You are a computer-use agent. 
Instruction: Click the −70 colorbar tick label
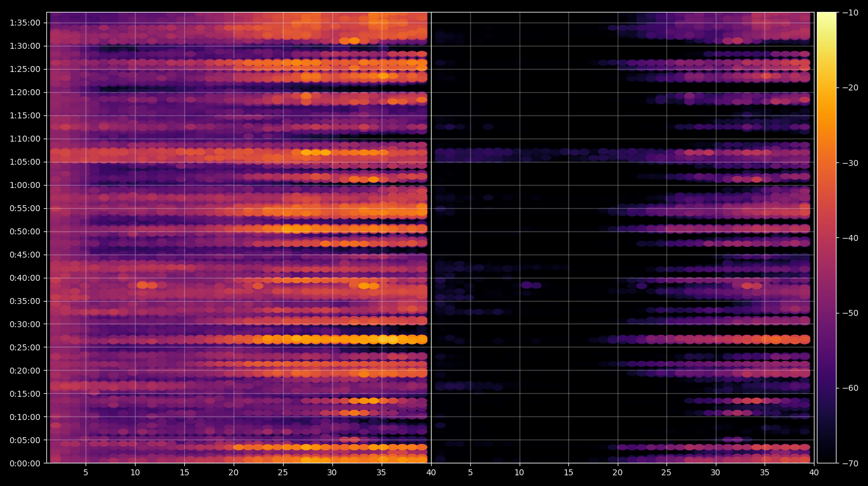tap(851, 463)
